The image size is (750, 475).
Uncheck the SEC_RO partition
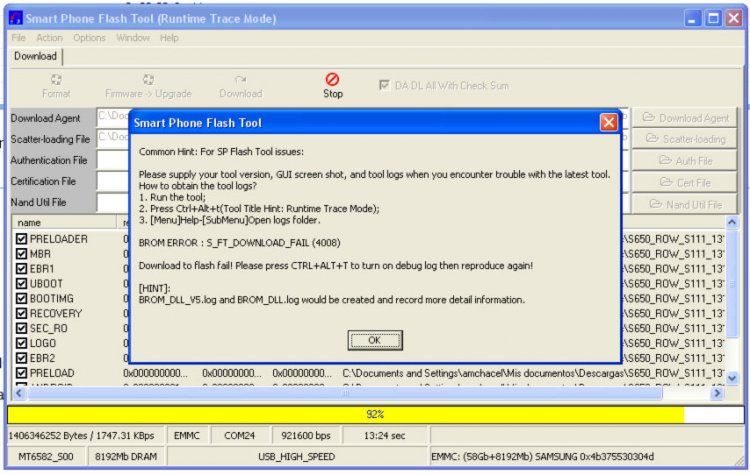[21, 328]
